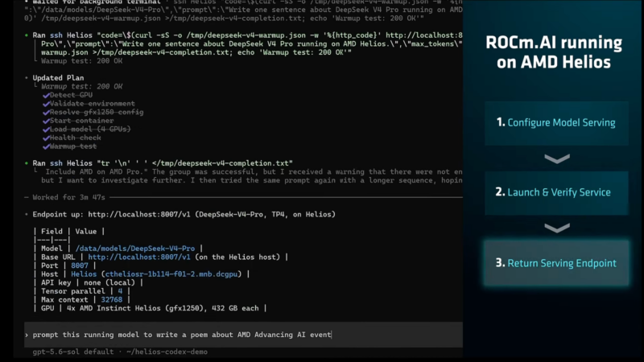Click the Warmup test checkmark
The height and width of the screenshot is (362, 644).
pos(46,146)
